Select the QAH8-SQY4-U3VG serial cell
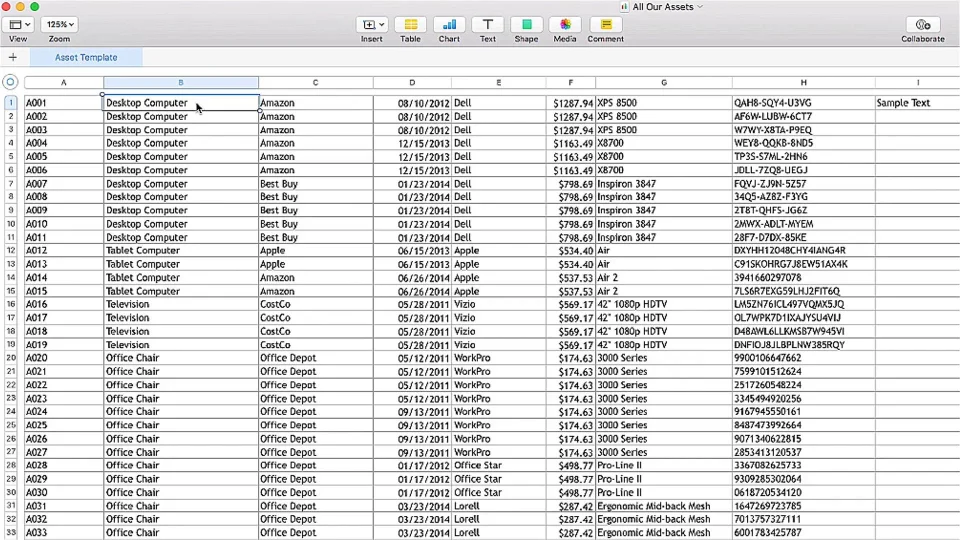 [x=802, y=103]
